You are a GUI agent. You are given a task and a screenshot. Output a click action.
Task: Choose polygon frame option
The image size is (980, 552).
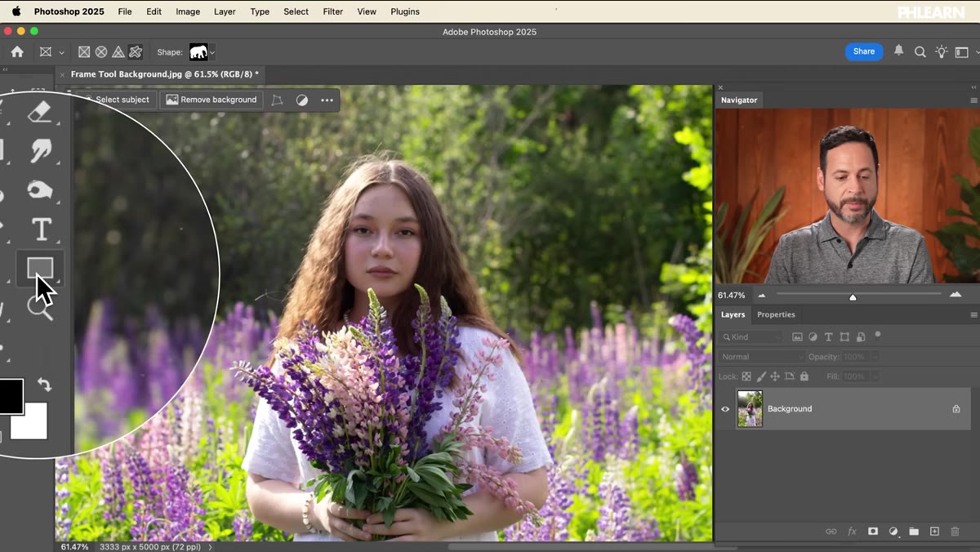coord(118,51)
